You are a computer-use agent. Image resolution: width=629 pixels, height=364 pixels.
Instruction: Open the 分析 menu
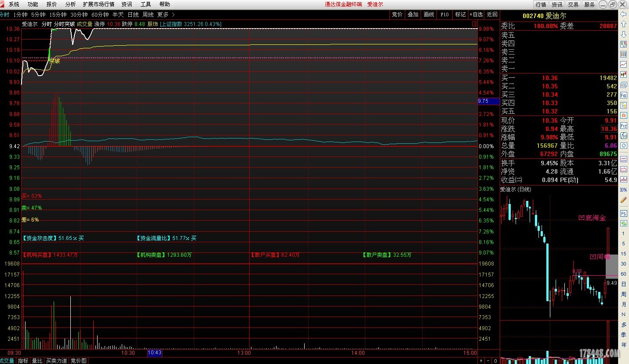[x=70, y=4]
